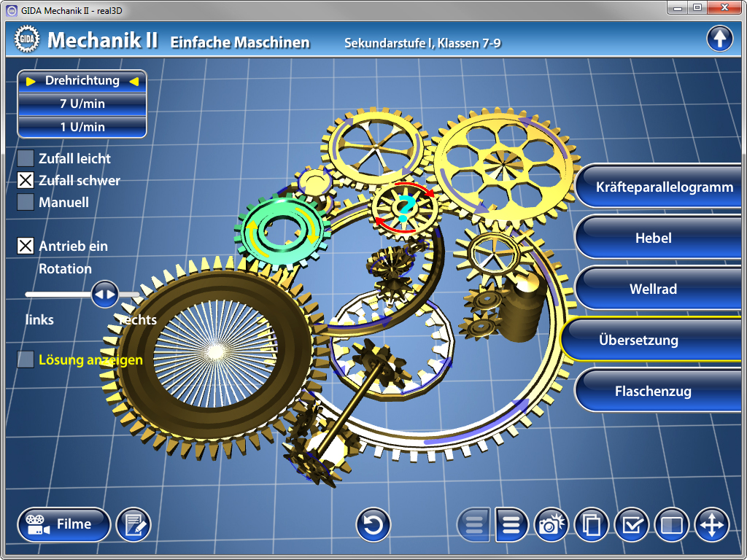This screenshot has width=747, height=560.
Task: Click the checkmark box icon
Action: (632, 525)
